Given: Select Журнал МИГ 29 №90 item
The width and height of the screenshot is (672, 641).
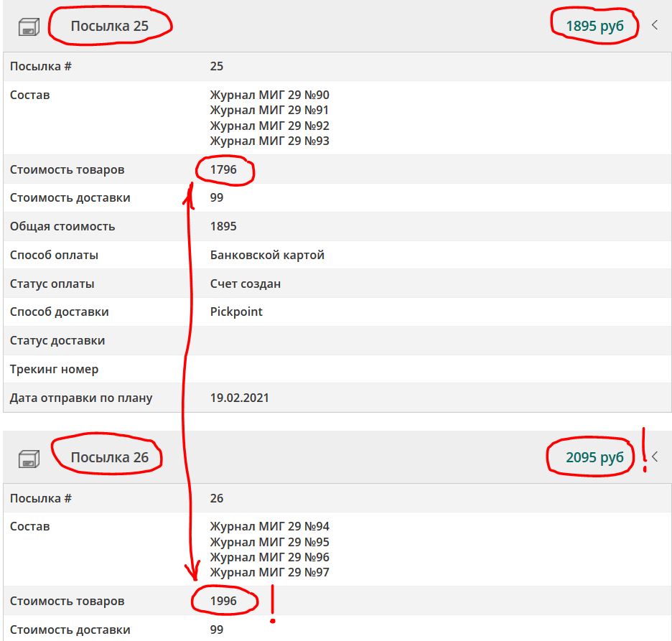Looking at the screenshot, I should pyautogui.click(x=269, y=95).
